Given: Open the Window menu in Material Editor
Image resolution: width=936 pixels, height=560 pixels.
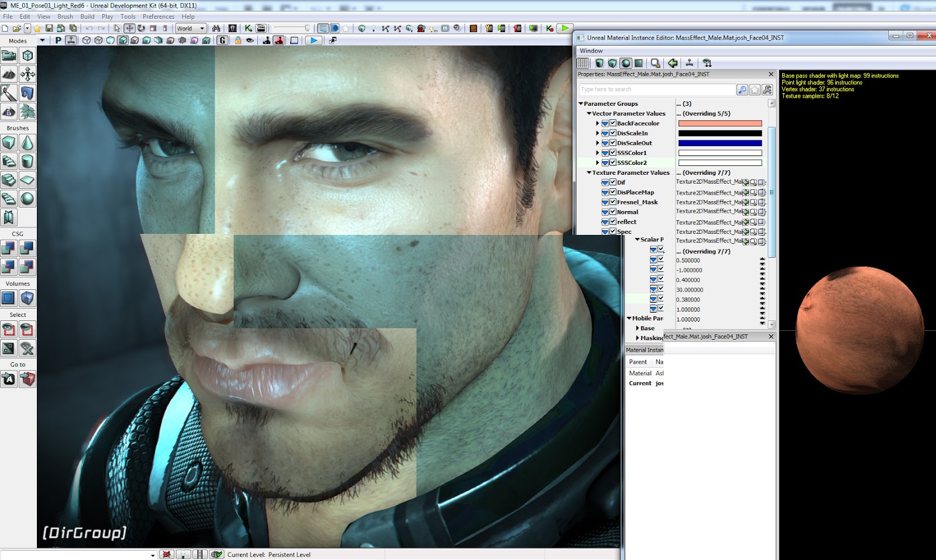Looking at the screenshot, I should pyautogui.click(x=591, y=51).
